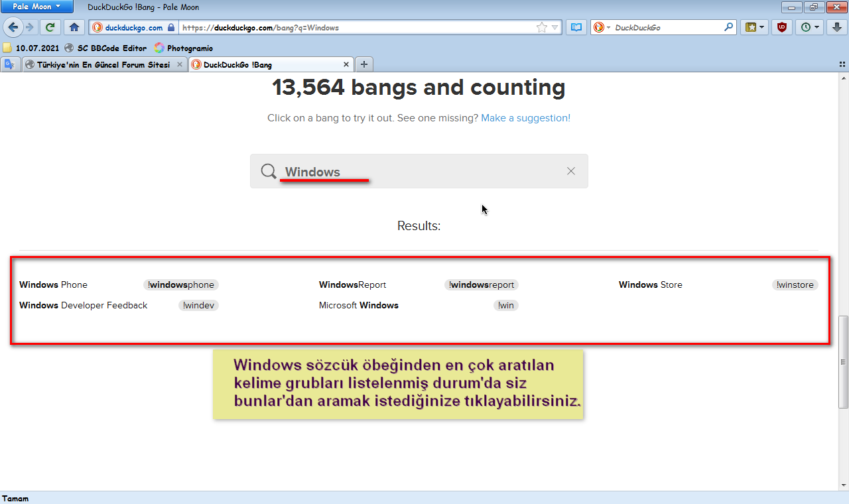
Task: Open a new tab with plus button
Action: point(364,64)
